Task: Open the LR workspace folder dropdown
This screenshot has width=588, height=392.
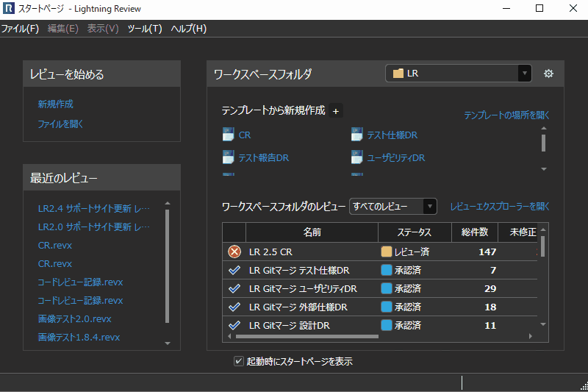Action: (525, 74)
